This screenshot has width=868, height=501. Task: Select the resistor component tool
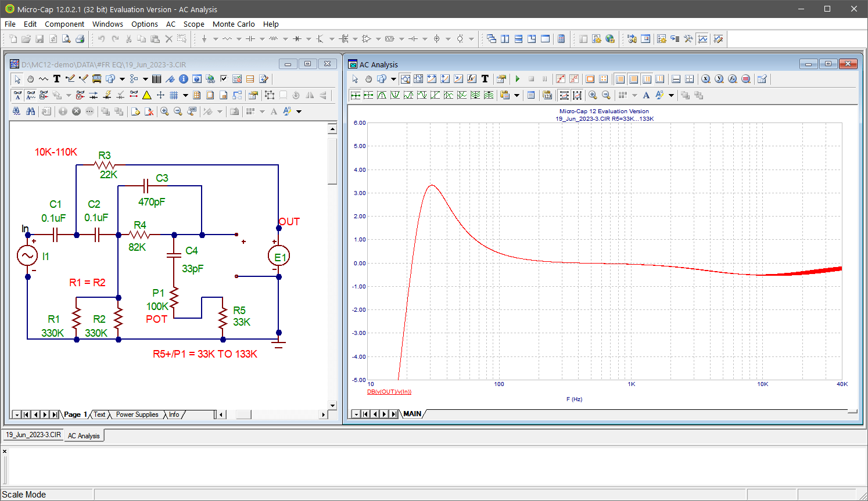[227, 39]
